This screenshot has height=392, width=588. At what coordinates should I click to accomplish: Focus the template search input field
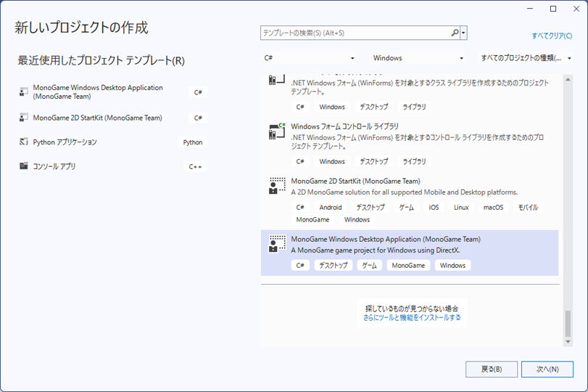355,33
